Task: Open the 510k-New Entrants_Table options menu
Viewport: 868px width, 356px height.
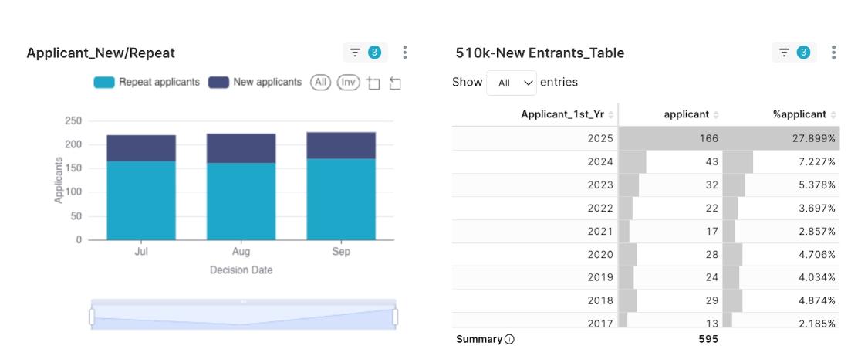Action: click(834, 53)
